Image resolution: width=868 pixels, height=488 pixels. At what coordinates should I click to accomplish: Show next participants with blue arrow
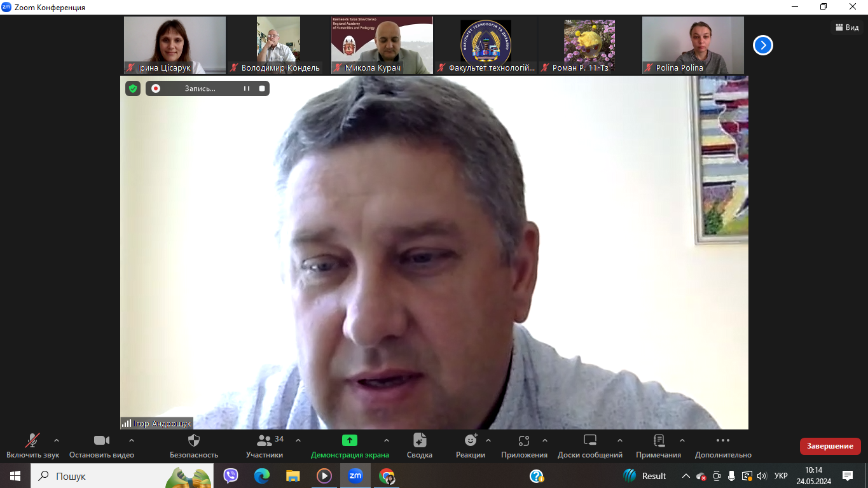763,45
